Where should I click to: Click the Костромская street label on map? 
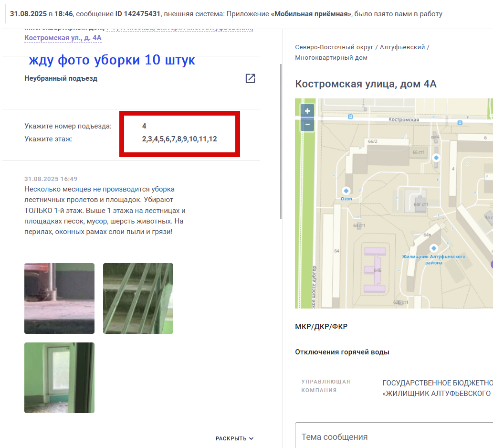click(x=404, y=119)
